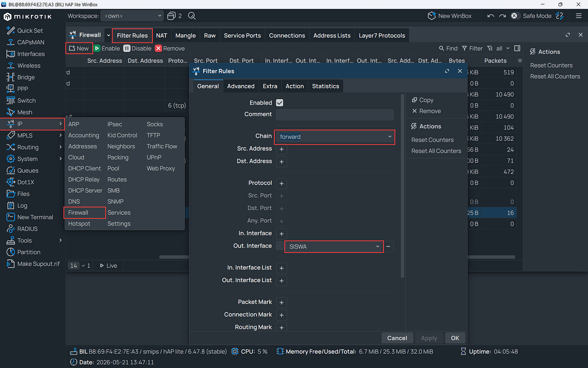Click the red Remove X icon in the toolbar
This screenshot has width=588, height=368.
coord(158,48)
